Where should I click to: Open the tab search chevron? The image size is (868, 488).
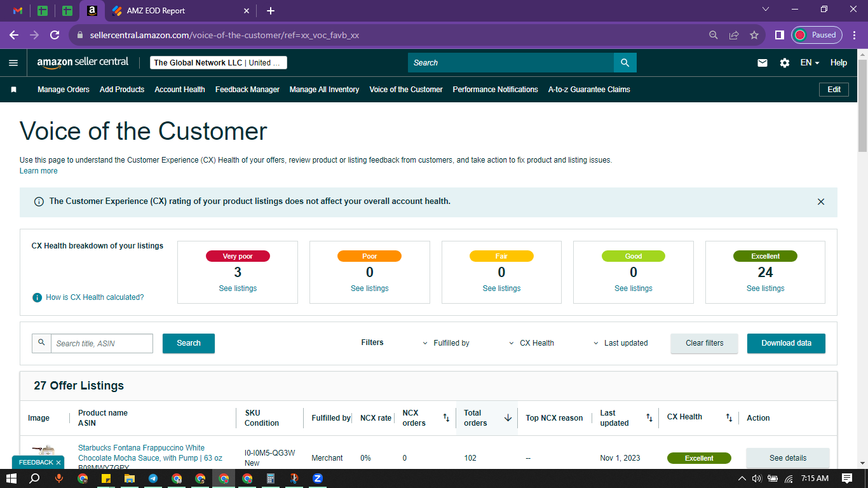coord(766,9)
